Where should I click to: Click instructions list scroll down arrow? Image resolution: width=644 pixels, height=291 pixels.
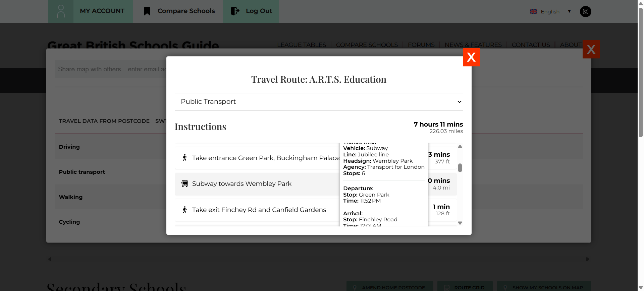click(460, 223)
